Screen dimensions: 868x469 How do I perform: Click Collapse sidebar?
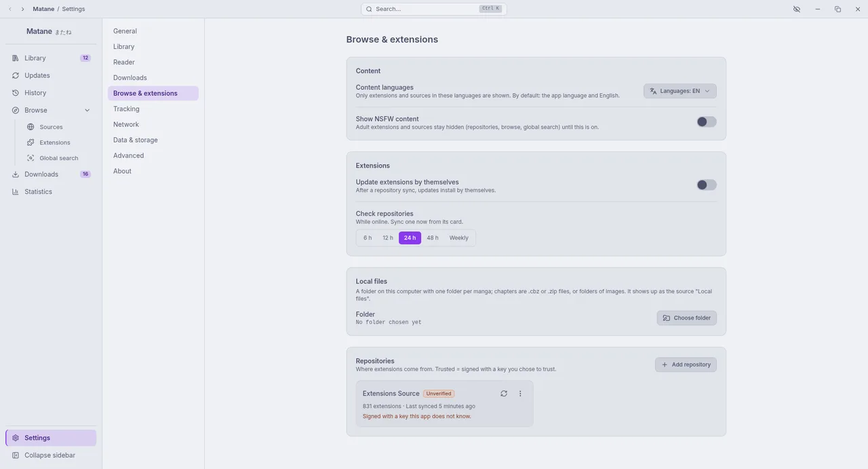pos(51,455)
